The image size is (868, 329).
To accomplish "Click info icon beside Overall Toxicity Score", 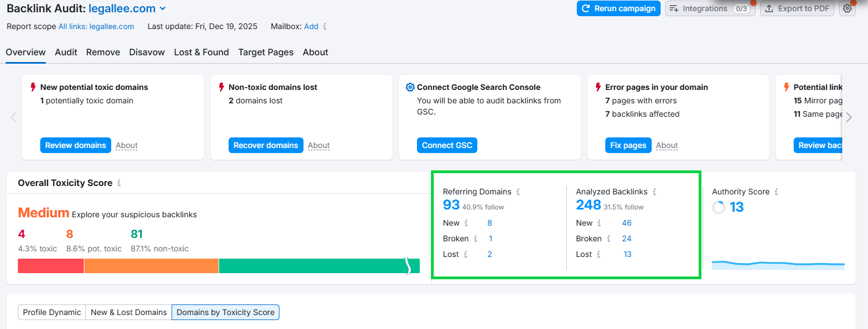I will [119, 183].
